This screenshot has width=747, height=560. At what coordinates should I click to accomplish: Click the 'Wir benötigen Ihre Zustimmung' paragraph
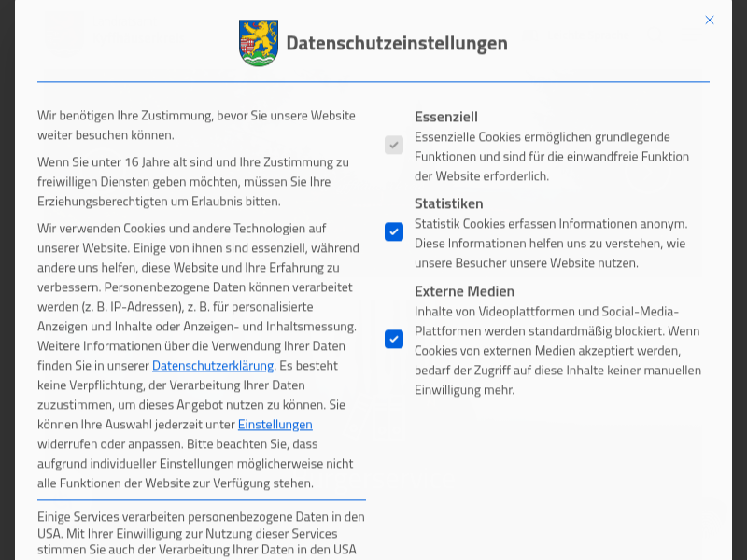point(196,125)
